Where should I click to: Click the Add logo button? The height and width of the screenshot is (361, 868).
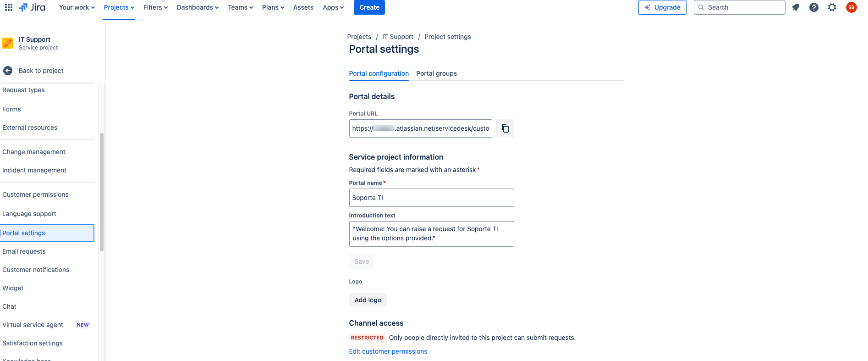(x=368, y=300)
